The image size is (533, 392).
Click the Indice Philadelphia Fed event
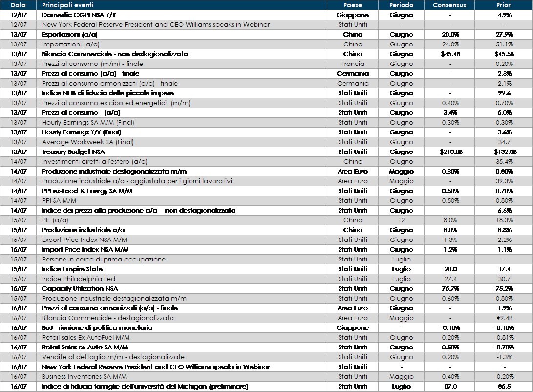click(78, 279)
